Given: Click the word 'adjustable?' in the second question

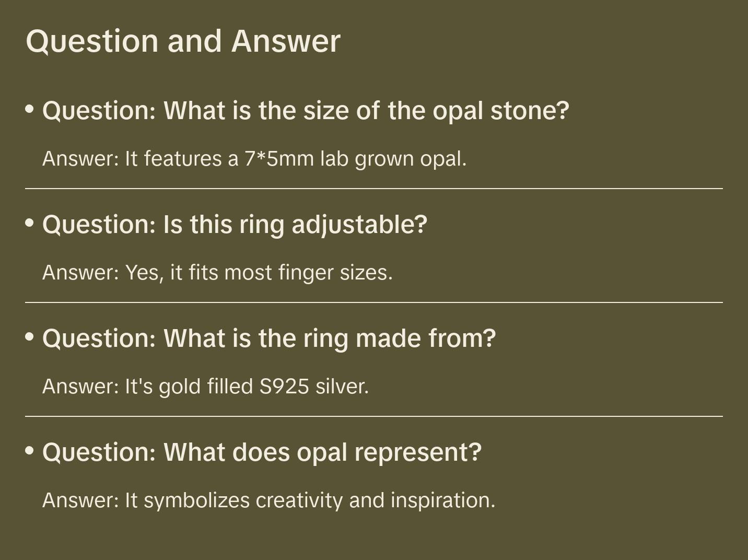Looking at the screenshot, I should [x=359, y=225].
